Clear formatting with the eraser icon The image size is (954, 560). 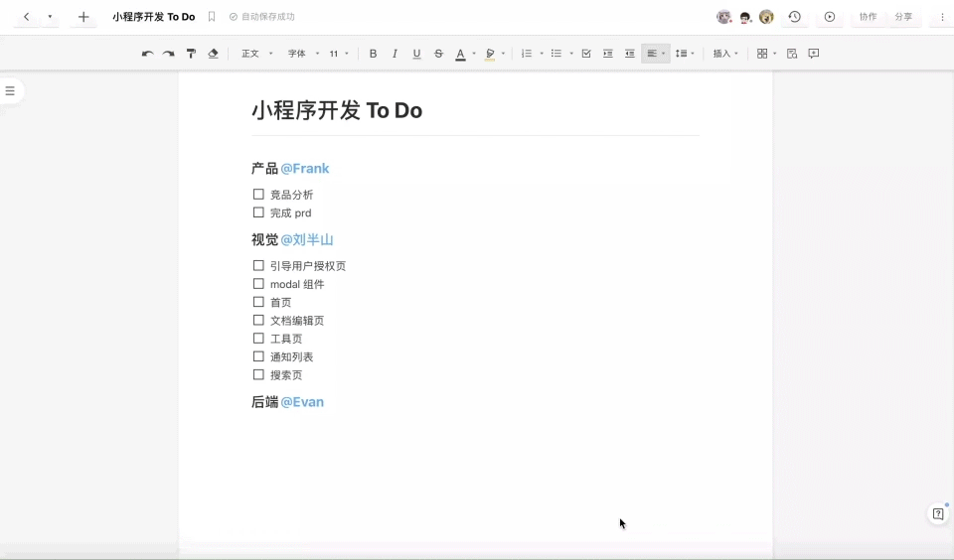(213, 54)
